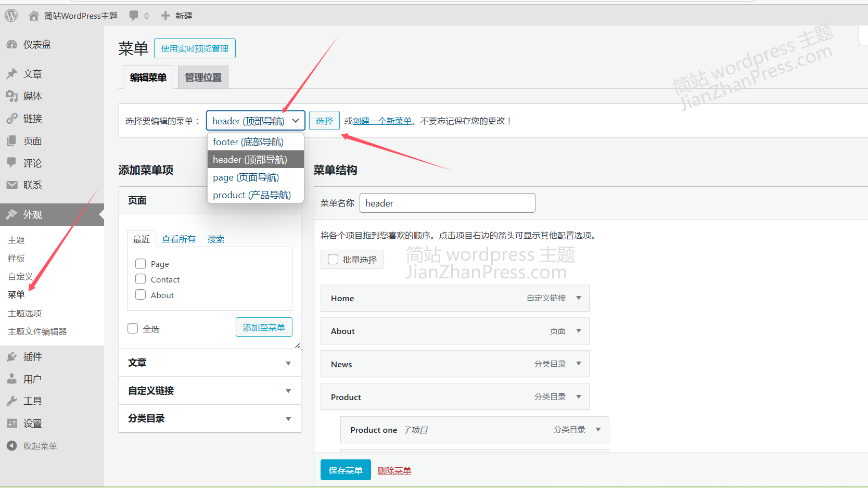Check the About page checkbox

141,295
